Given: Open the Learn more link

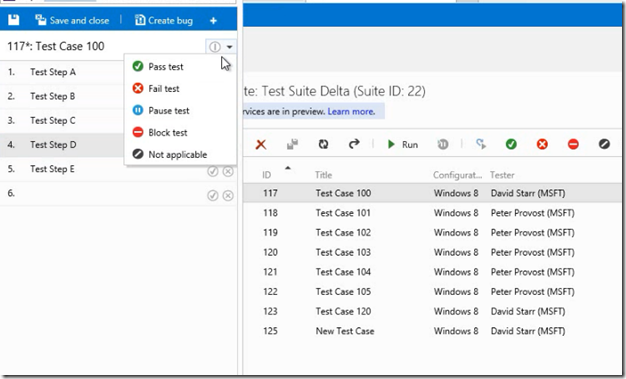Looking at the screenshot, I should 351,111.
